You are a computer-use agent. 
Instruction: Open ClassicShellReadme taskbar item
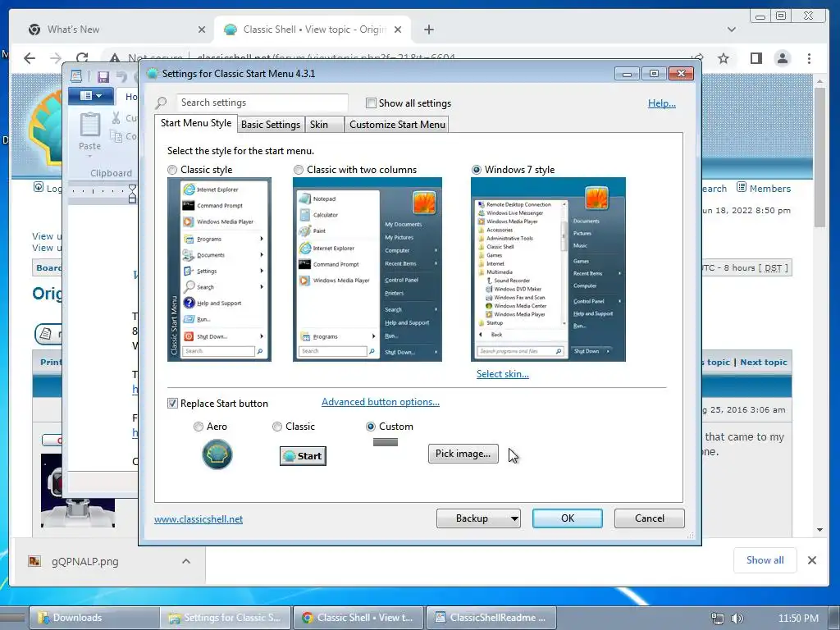[491, 618]
